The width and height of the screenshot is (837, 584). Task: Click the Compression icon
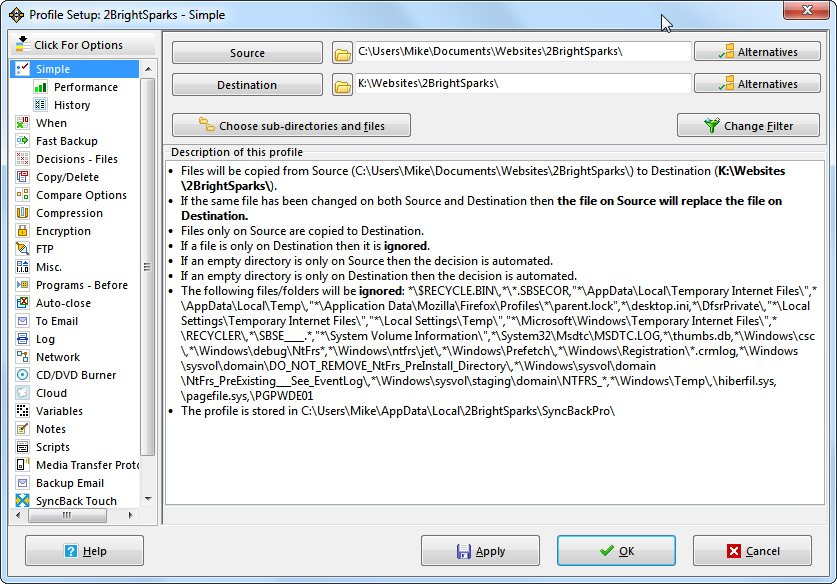tap(22, 212)
